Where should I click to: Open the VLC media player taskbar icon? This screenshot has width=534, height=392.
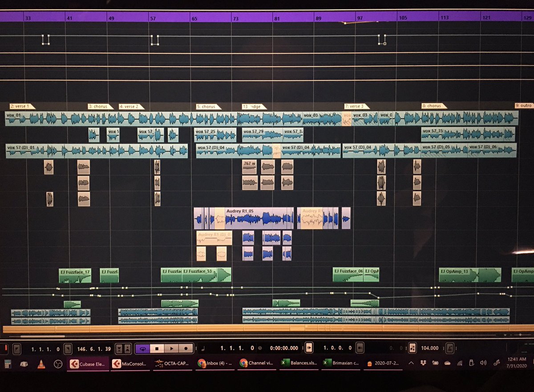point(40,364)
